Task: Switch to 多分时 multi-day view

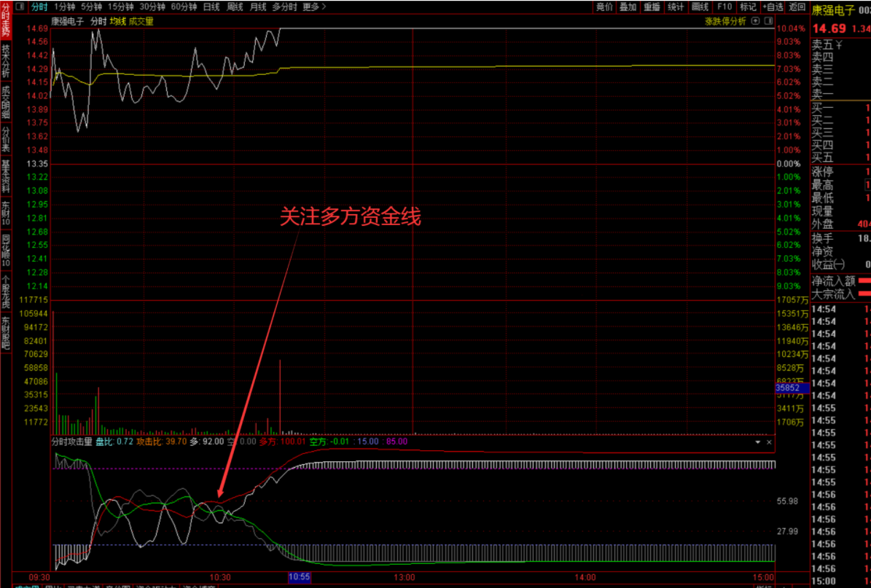Action: (285, 7)
